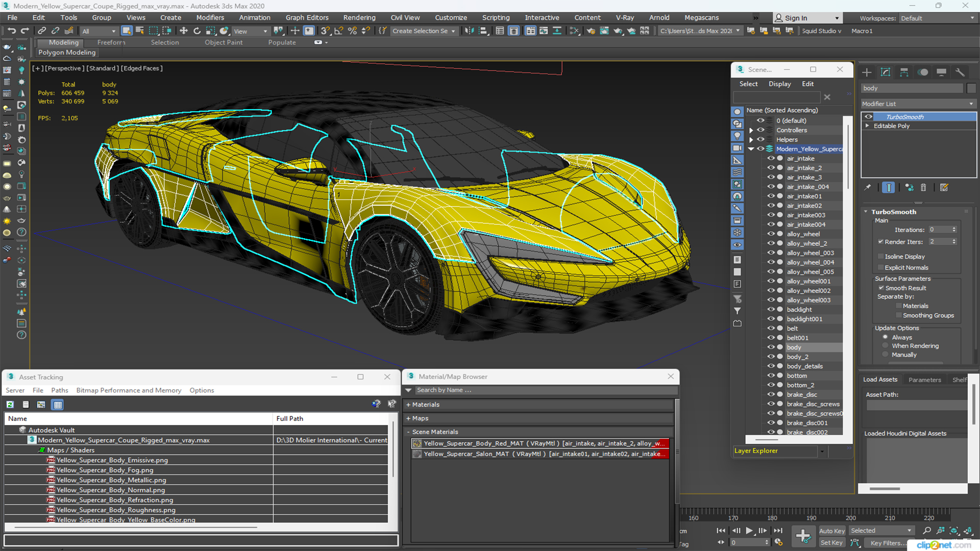Hide the Controllers layer via eye icon

click(761, 130)
